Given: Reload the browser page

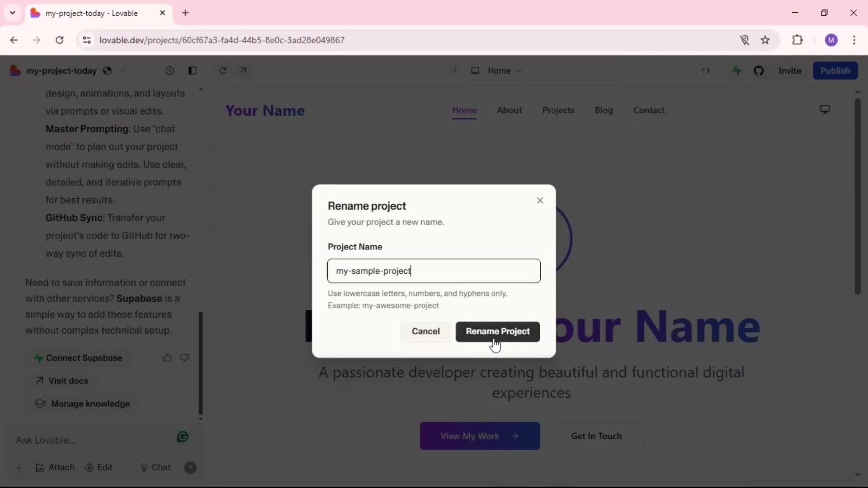Looking at the screenshot, I should (59, 40).
